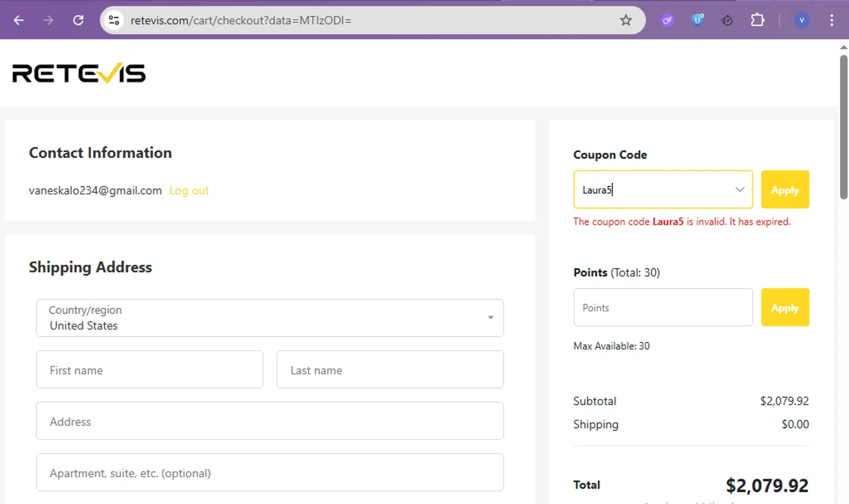Open the dark circular extension icon
This screenshot has width=849, height=504.
click(727, 20)
